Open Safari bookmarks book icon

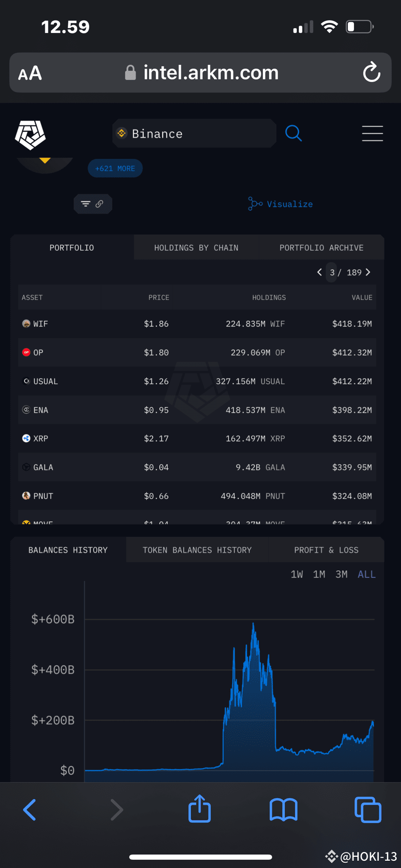click(283, 809)
